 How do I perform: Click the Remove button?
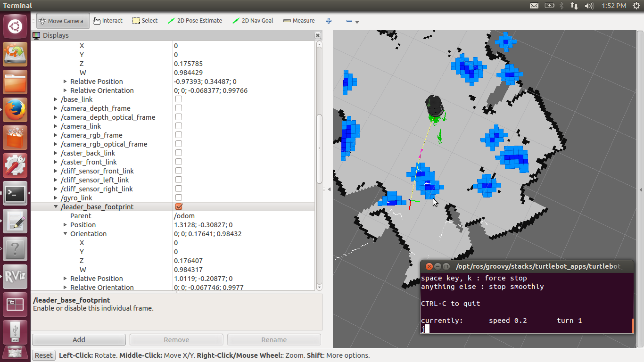[x=176, y=340]
